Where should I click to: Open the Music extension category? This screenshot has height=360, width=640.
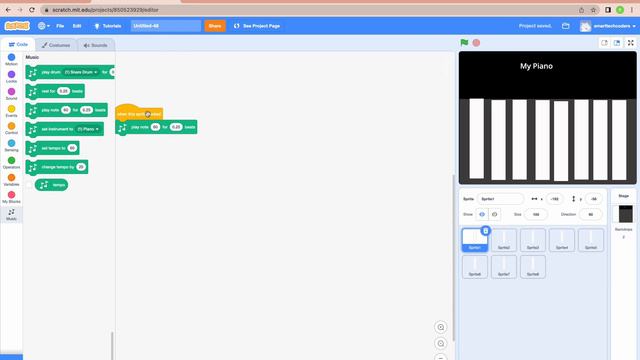[11, 214]
